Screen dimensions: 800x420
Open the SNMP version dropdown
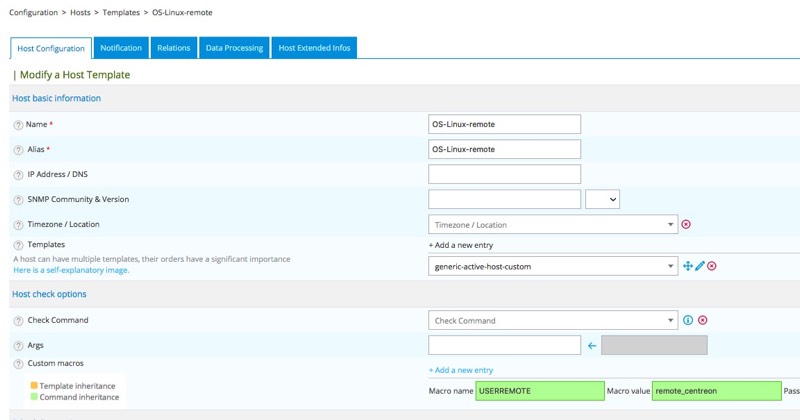tap(602, 200)
